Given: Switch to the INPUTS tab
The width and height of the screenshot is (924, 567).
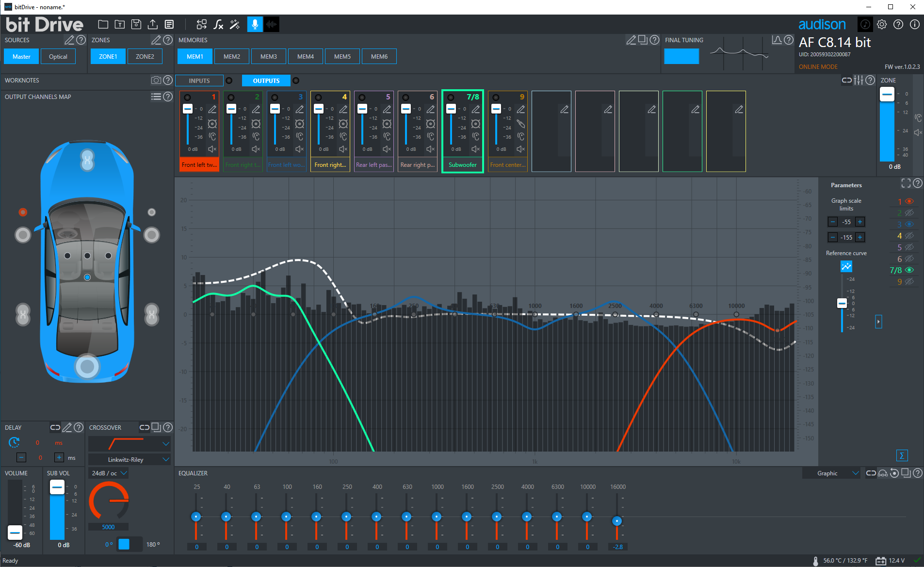Looking at the screenshot, I should pos(199,81).
